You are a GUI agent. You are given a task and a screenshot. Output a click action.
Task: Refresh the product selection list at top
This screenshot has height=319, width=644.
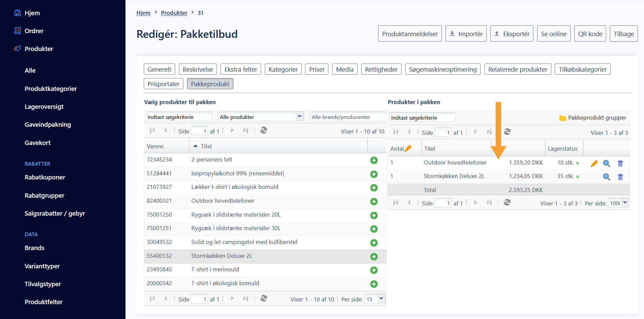[x=263, y=130]
